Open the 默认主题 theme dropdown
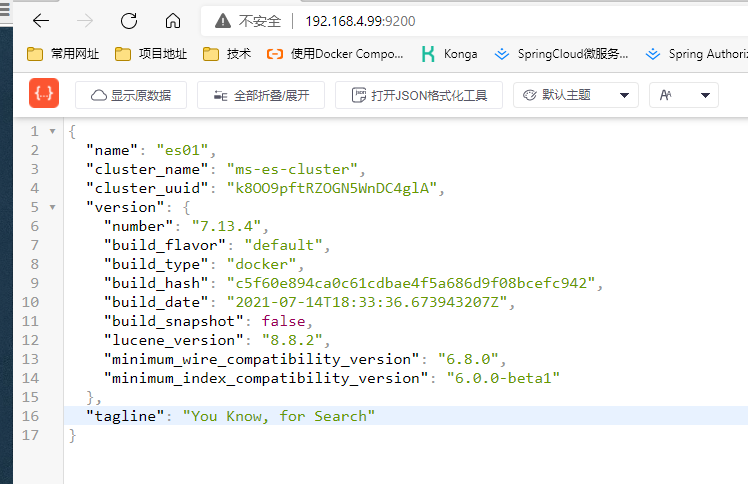 pyautogui.click(x=576, y=95)
